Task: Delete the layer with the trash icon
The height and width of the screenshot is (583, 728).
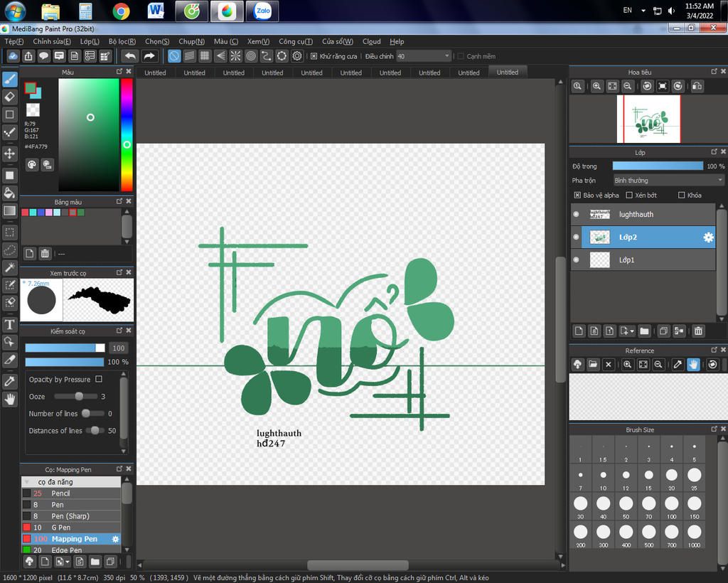Action: [x=698, y=331]
